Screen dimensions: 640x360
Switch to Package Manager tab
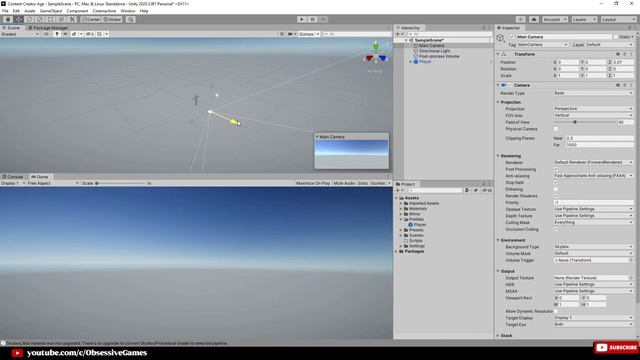[48, 28]
